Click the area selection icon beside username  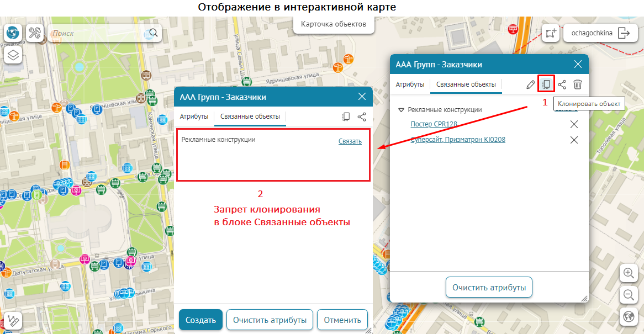pyautogui.click(x=550, y=33)
